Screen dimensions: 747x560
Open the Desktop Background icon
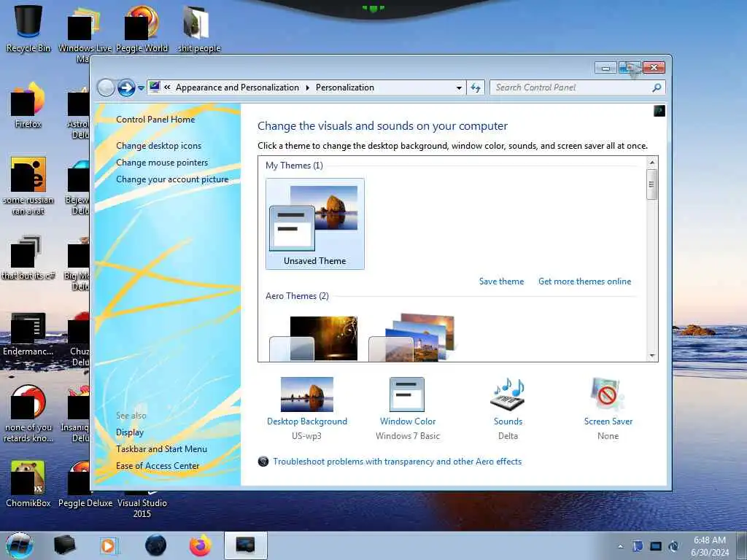pyautogui.click(x=307, y=394)
